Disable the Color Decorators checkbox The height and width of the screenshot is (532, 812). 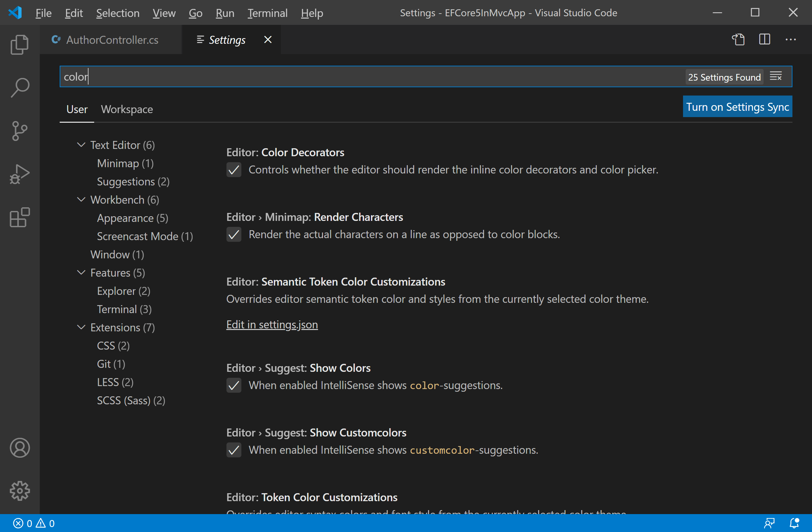(234, 169)
